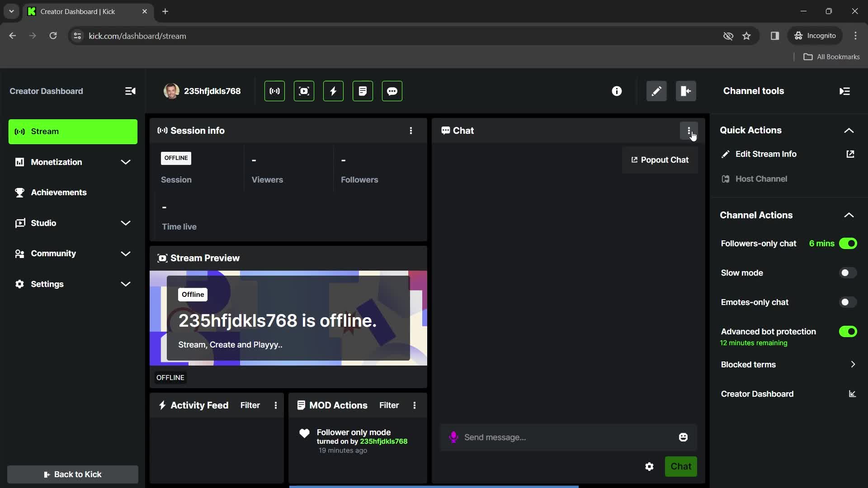Toggle Slow mode on/off
The height and width of the screenshot is (488, 868).
[x=847, y=272]
